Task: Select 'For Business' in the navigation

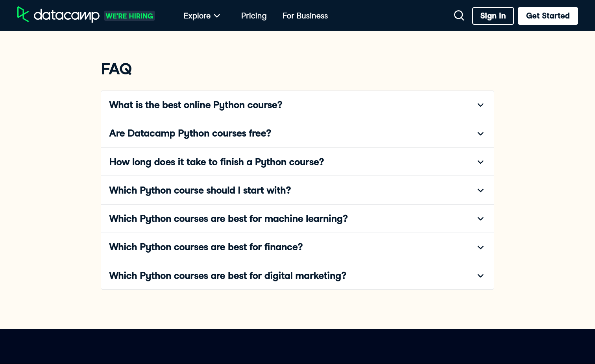Action: pyautogui.click(x=305, y=16)
